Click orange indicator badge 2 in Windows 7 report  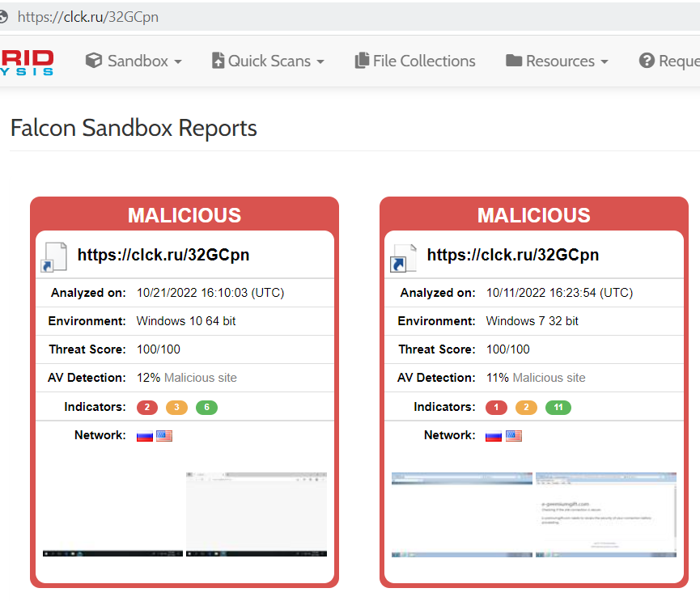click(526, 407)
